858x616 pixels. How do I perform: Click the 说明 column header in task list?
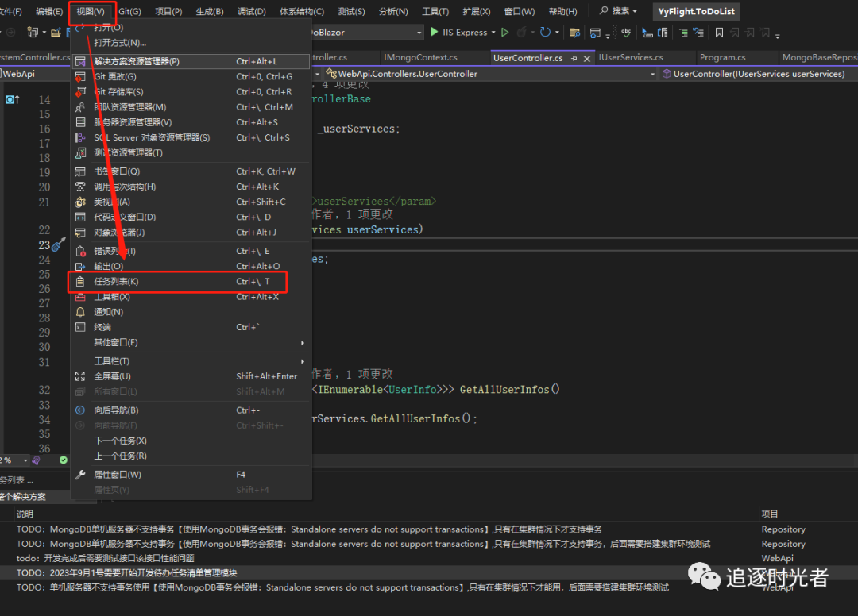(25, 514)
